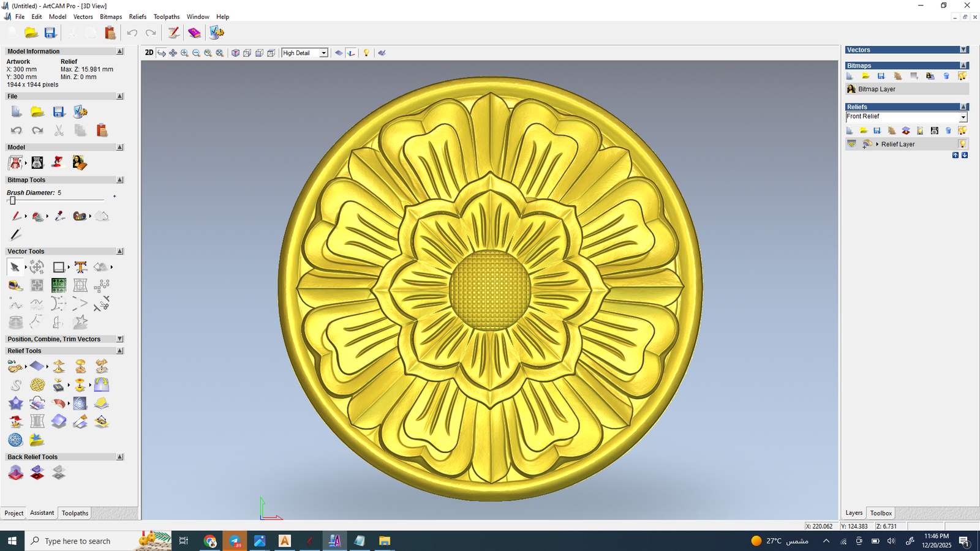Click the isometric view cube icon
The image size is (980, 551).
click(x=235, y=53)
